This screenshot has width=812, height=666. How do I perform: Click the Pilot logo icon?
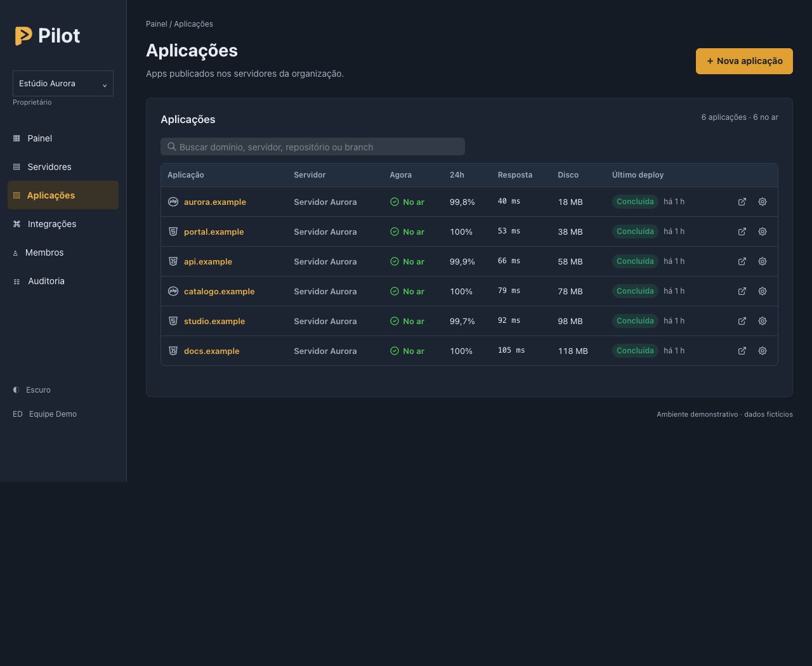click(23, 36)
